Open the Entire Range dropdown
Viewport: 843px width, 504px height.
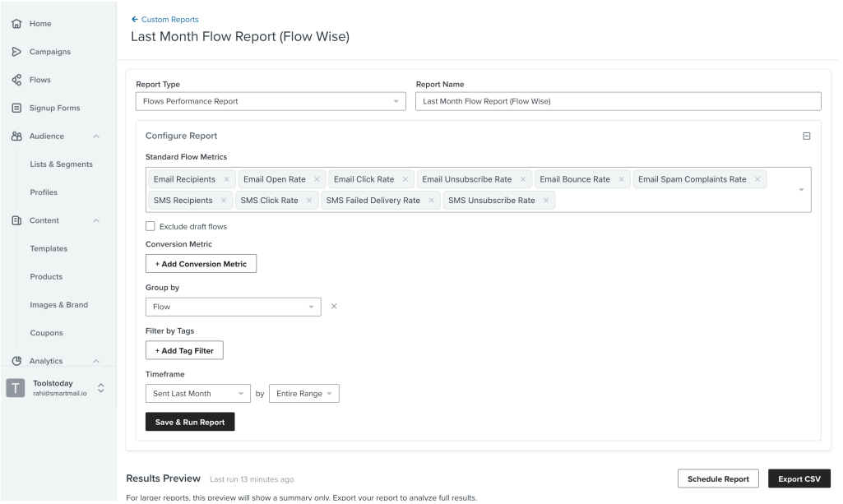point(304,393)
